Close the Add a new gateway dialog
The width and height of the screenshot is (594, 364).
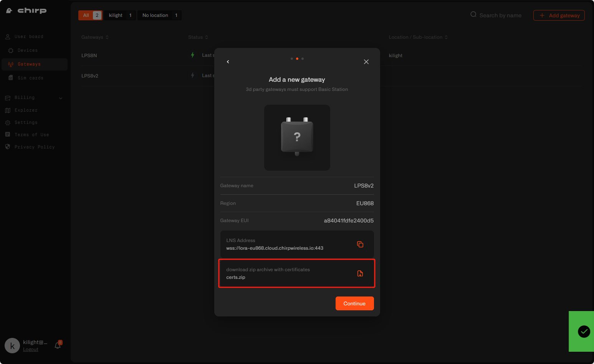tap(366, 62)
